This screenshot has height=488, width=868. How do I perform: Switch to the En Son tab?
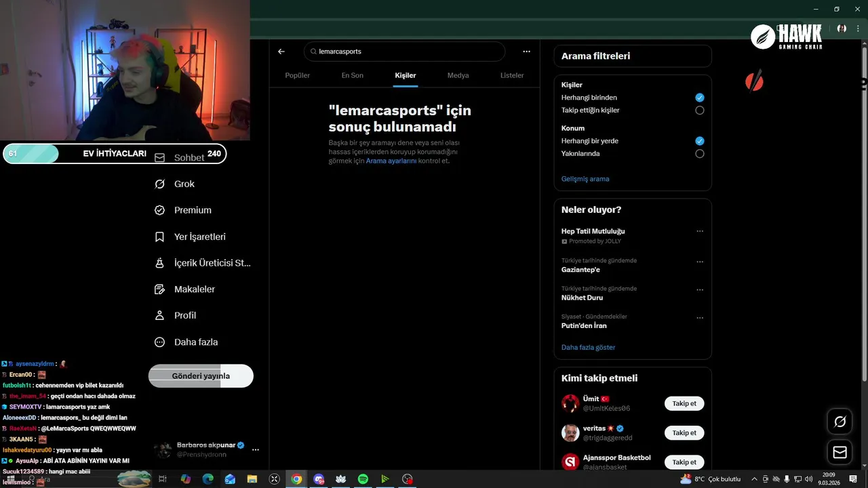(x=353, y=75)
